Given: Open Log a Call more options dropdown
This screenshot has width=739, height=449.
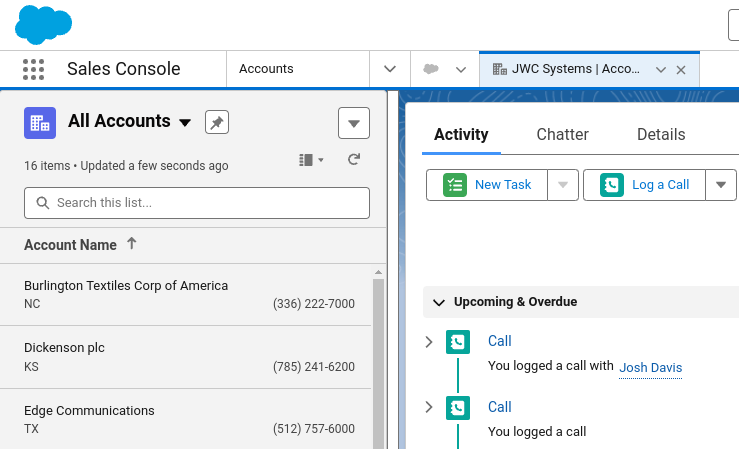Looking at the screenshot, I should pyautogui.click(x=721, y=185).
